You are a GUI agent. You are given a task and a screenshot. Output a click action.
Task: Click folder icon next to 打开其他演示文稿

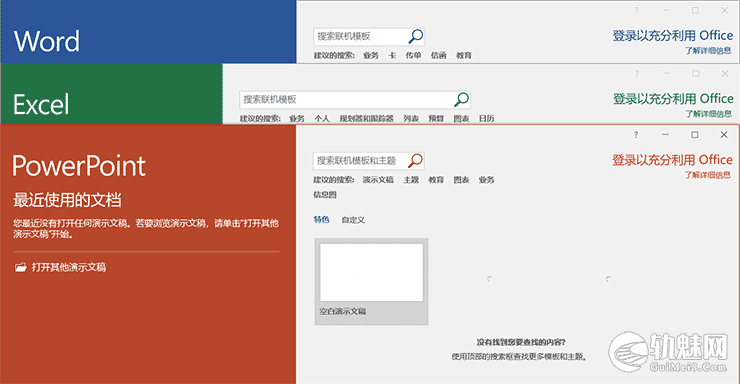click(20, 267)
